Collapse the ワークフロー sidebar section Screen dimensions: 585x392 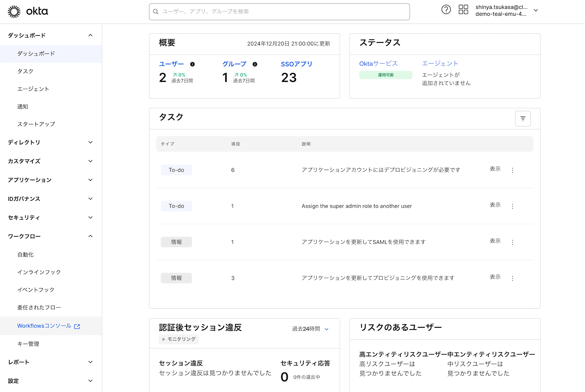point(90,236)
